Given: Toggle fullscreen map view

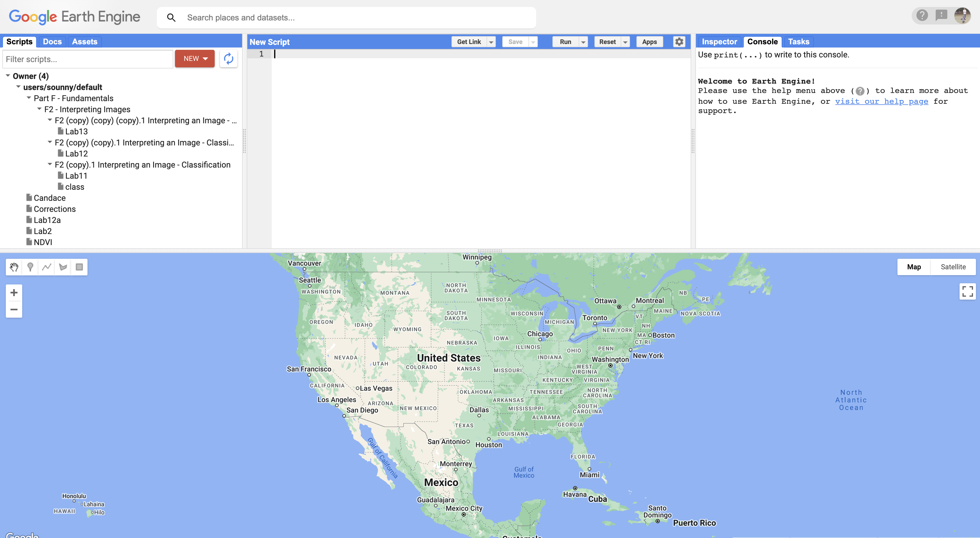Looking at the screenshot, I should click(x=967, y=291).
